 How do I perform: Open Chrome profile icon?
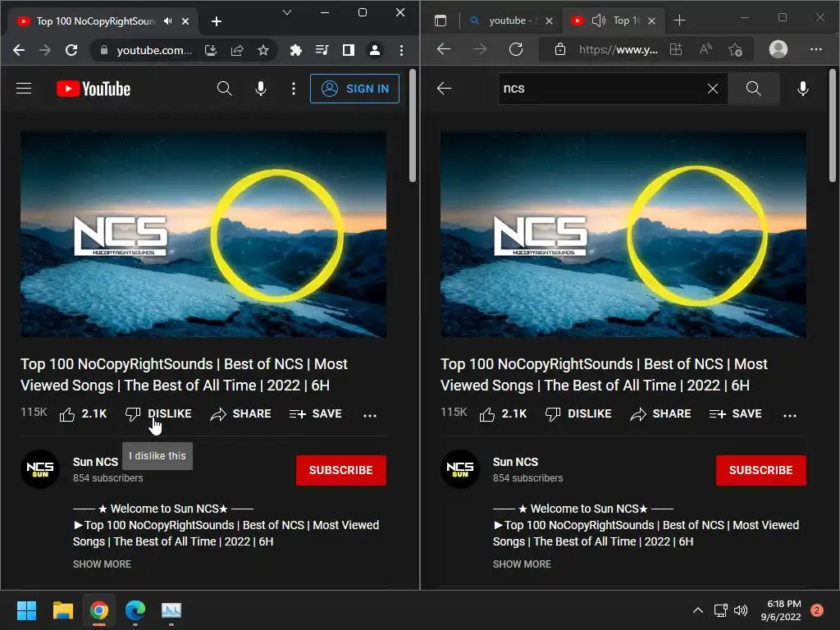[375, 50]
